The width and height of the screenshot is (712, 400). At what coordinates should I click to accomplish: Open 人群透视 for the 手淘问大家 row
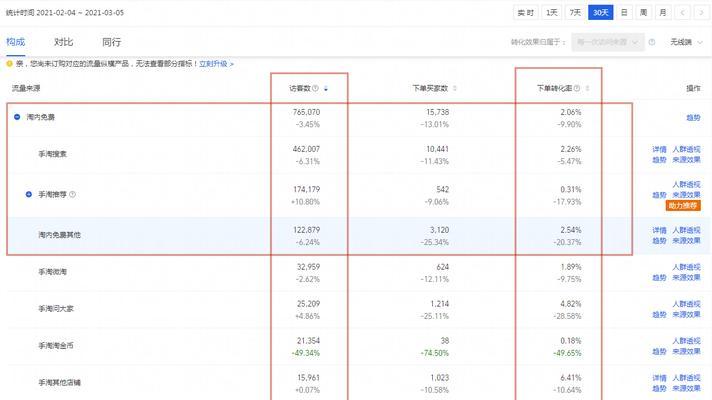coord(686,304)
